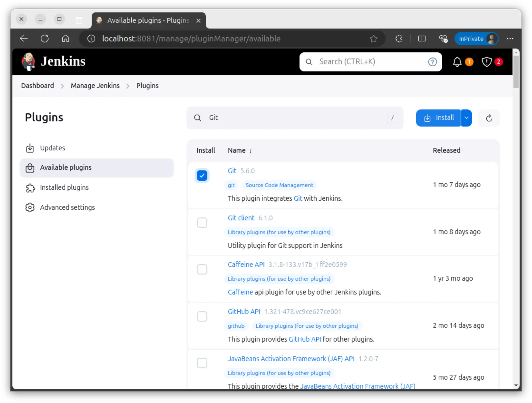The image size is (532, 403).
Task: Reload the page with the browser refresh icon
Action: [45, 39]
